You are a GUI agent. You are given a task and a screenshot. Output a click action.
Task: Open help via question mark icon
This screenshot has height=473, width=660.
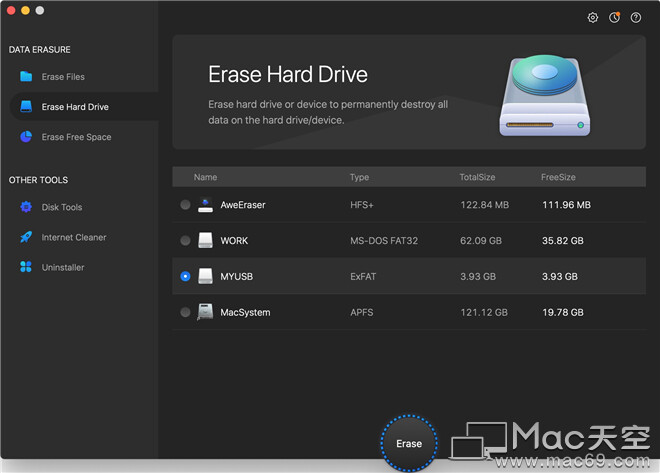point(635,18)
